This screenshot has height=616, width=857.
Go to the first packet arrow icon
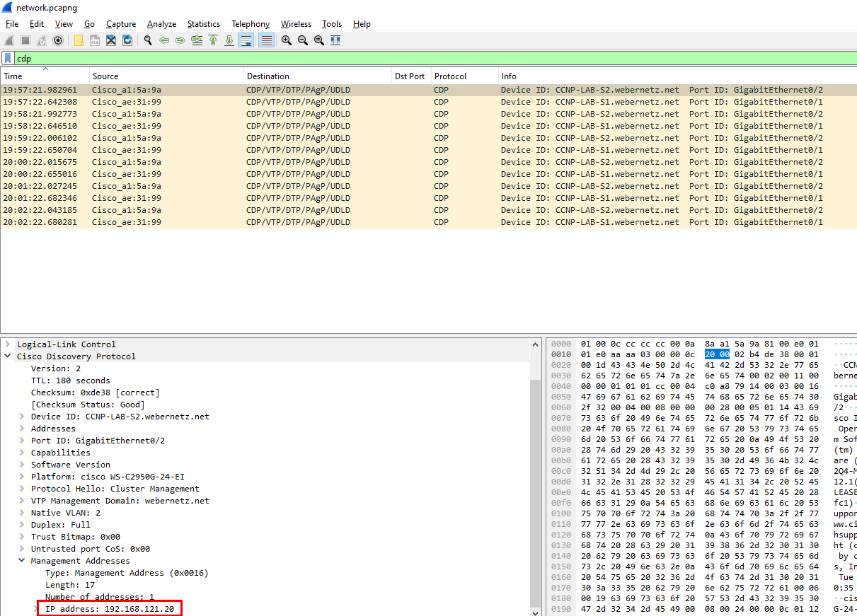(x=213, y=40)
